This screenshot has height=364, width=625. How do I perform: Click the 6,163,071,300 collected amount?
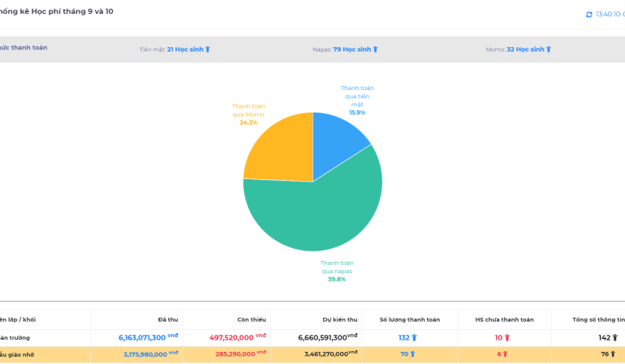coord(142,337)
